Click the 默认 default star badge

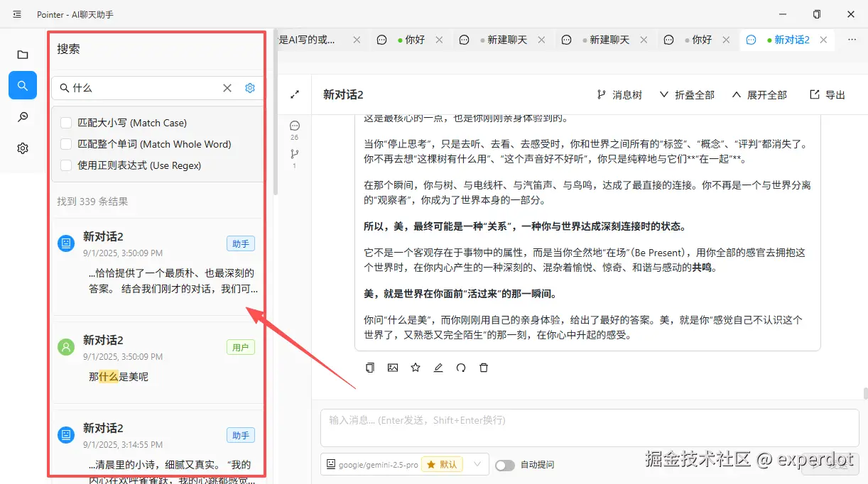pos(442,465)
